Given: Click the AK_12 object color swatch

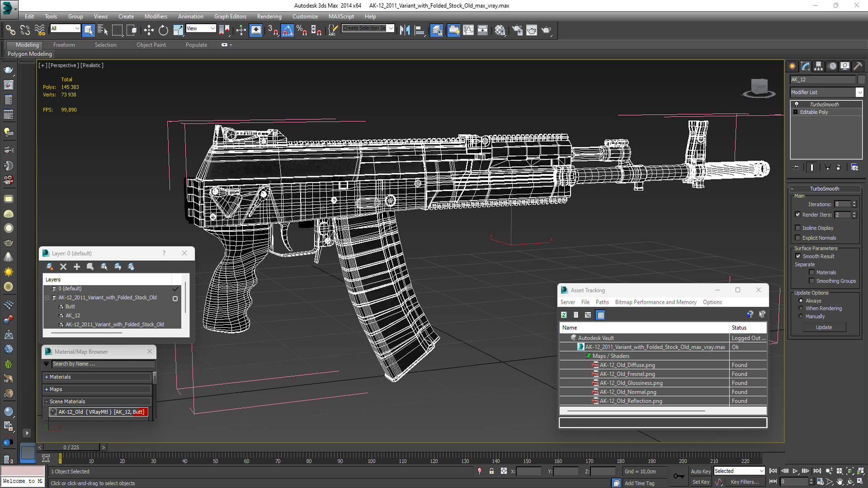Looking at the screenshot, I should [x=861, y=79].
